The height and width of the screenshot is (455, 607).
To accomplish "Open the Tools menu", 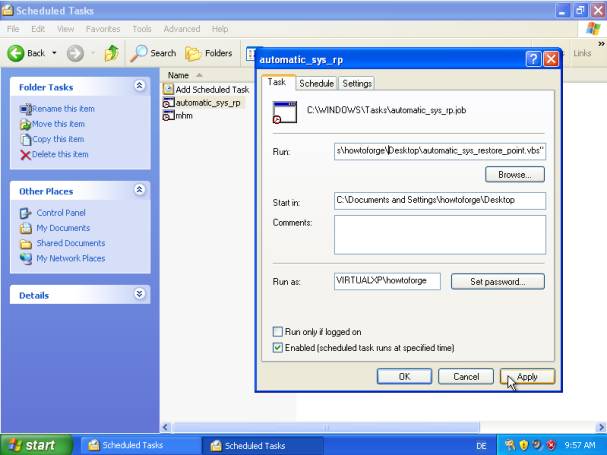I will point(142,29).
